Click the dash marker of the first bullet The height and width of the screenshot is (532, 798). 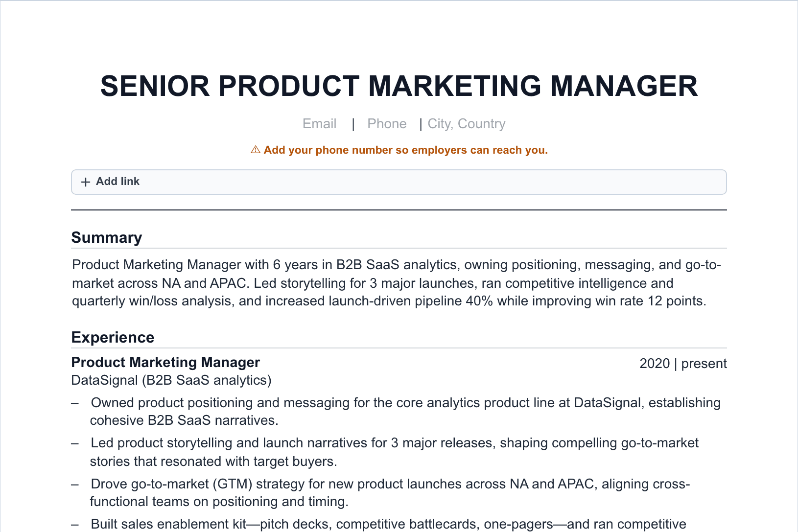[x=75, y=403]
